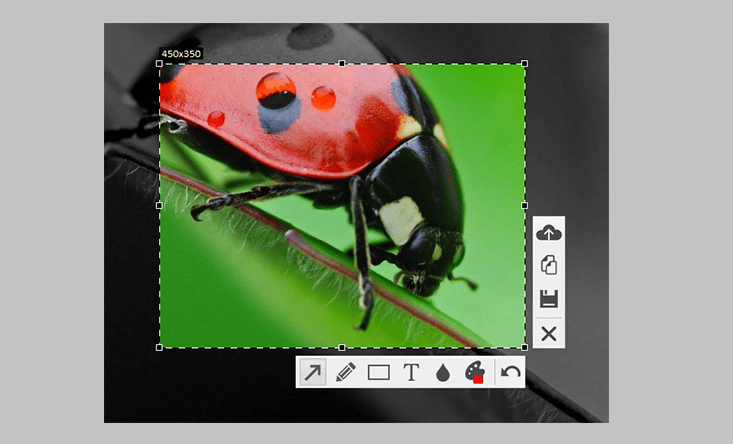Select the Rectangle shape tool
The width and height of the screenshot is (733, 444).
pyautogui.click(x=379, y=372)
